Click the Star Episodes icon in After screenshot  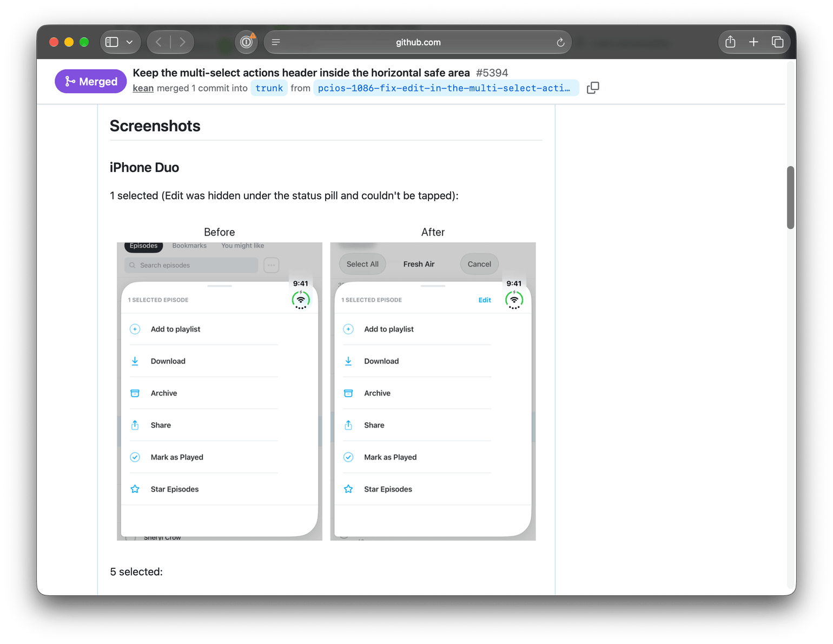pyautogui.click(x=348, y=489)
